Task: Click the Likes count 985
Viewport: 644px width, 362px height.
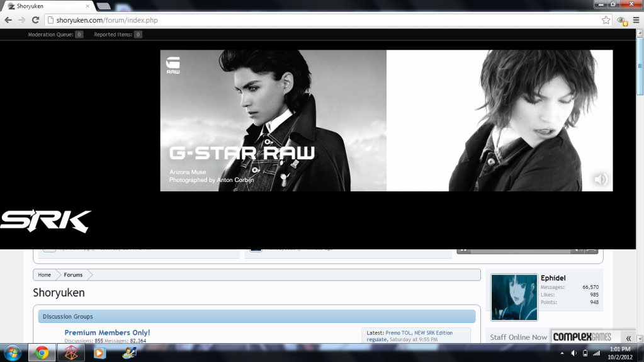Action: click(594, 295)
